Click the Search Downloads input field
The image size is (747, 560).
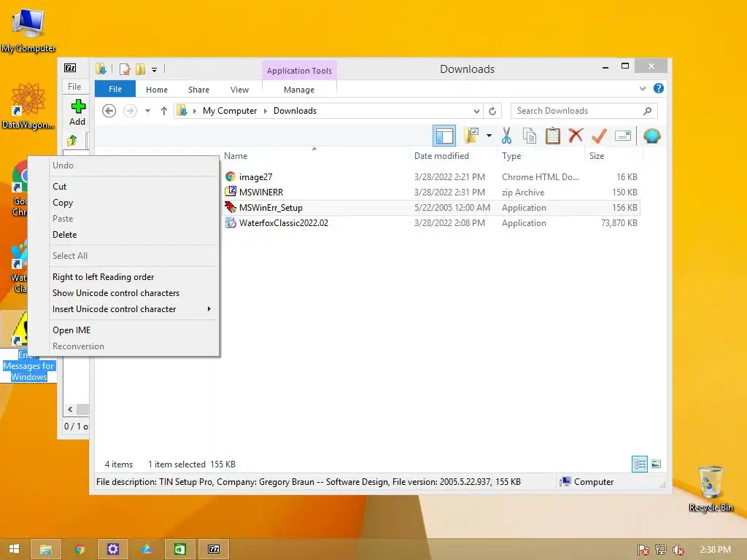584,111
